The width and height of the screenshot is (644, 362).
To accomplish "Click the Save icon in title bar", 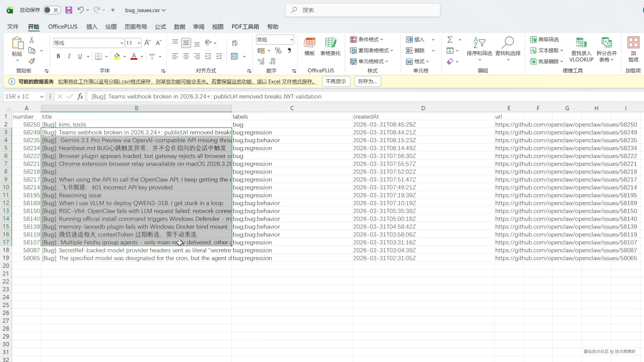I will [x=68, y=10].
